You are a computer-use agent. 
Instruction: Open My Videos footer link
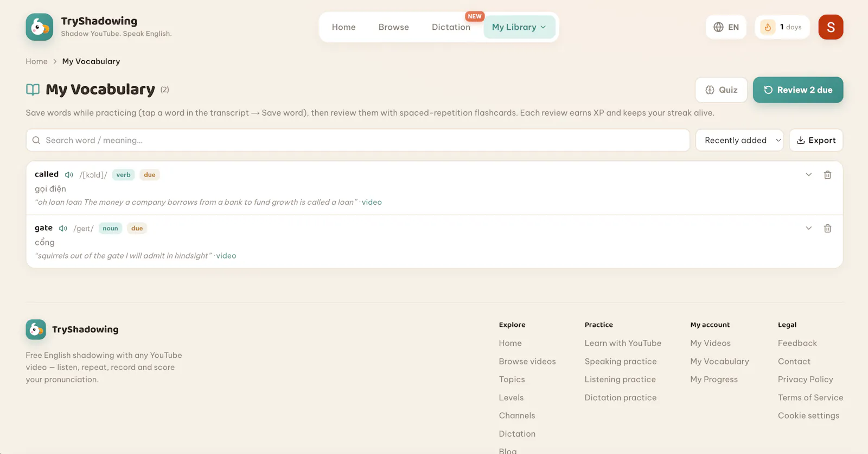click(x=711, y=343)
